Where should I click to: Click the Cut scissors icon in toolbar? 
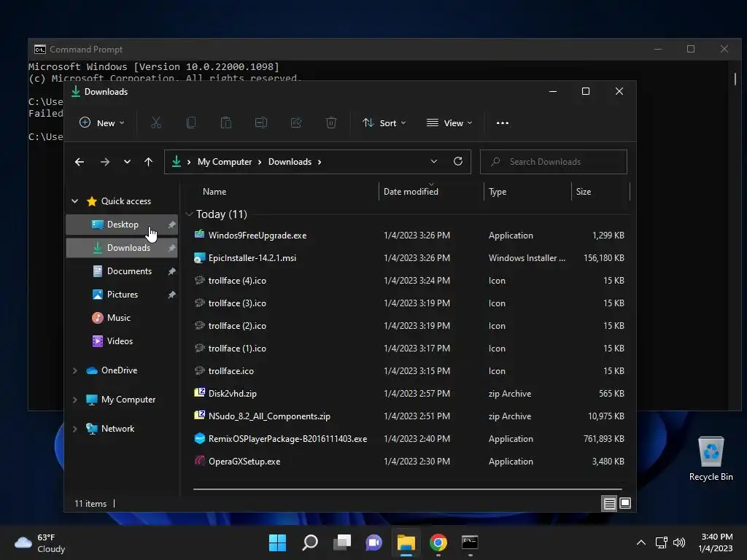tap(156, 122)
